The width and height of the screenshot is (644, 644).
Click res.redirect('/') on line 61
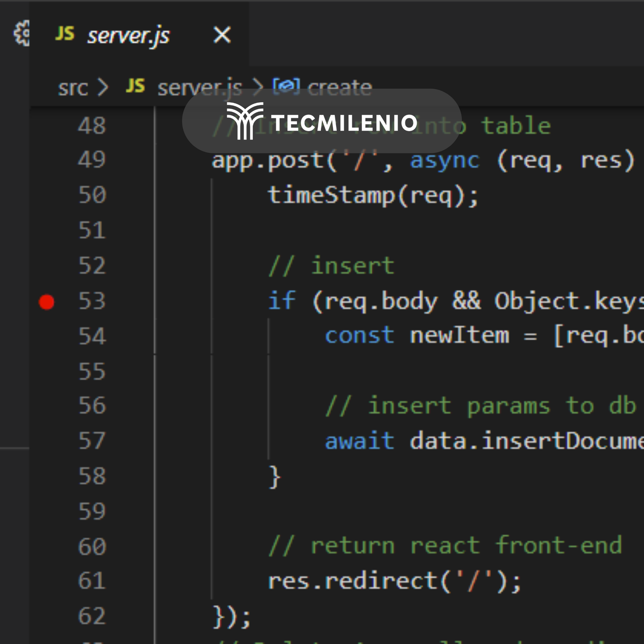pyautogui.click(x=394, y=582)
